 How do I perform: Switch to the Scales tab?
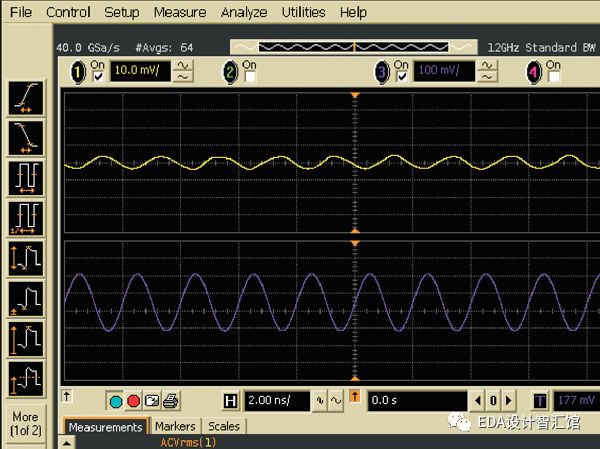pos(223,427)
